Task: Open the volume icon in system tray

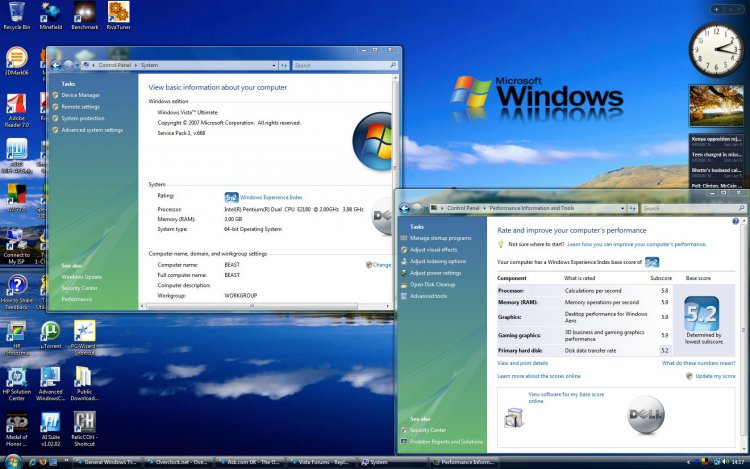Action: coord(726,462)
